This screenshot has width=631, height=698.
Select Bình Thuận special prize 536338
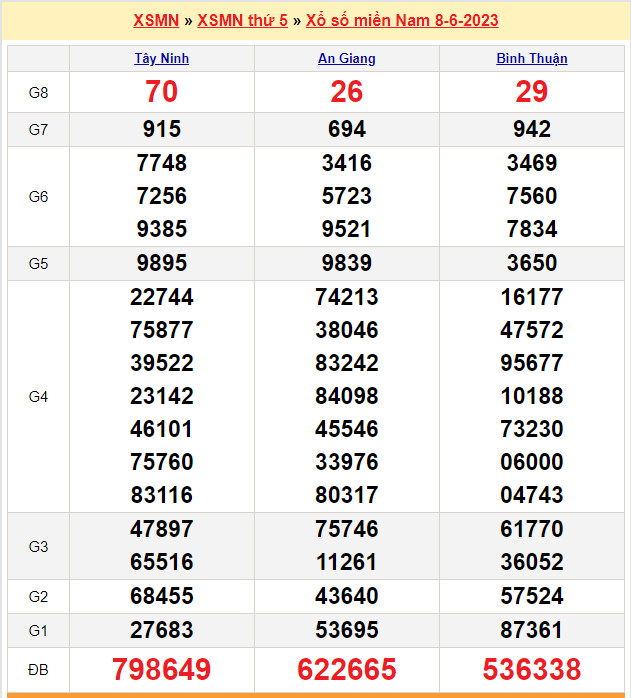[531, 669]
